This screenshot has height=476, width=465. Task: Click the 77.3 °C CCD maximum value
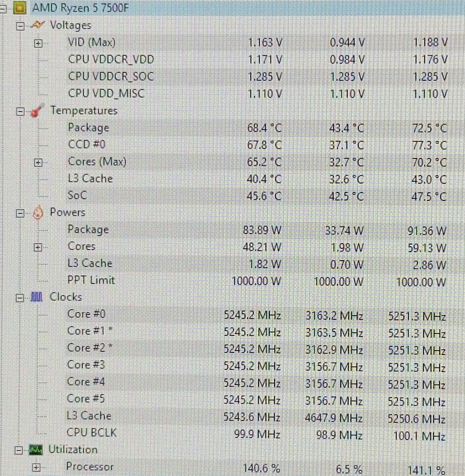pyautogui.click(x=429, y=145)
